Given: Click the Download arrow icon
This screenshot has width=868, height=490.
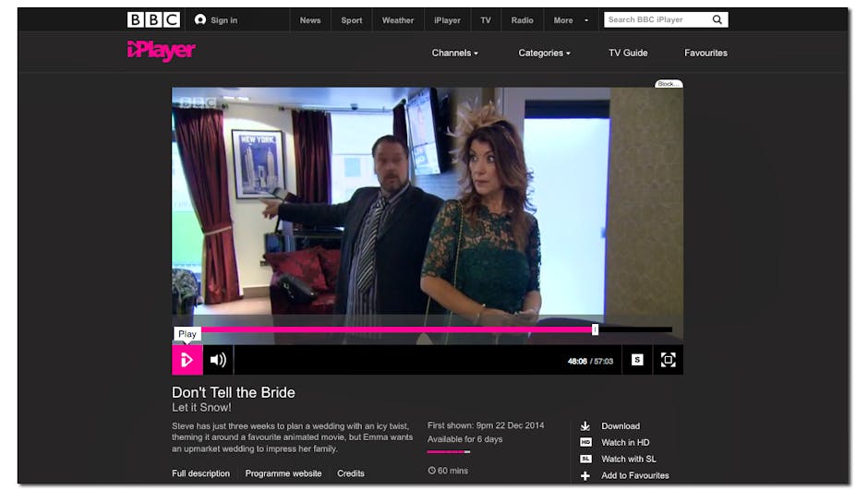Looking at the screenshot, I should [x=585, y=426].
